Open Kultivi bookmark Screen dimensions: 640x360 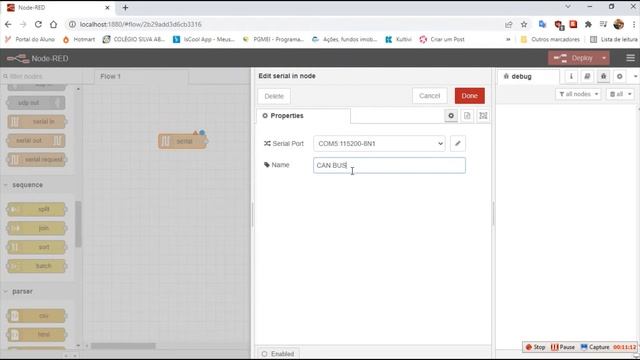[x=399, y=40]
